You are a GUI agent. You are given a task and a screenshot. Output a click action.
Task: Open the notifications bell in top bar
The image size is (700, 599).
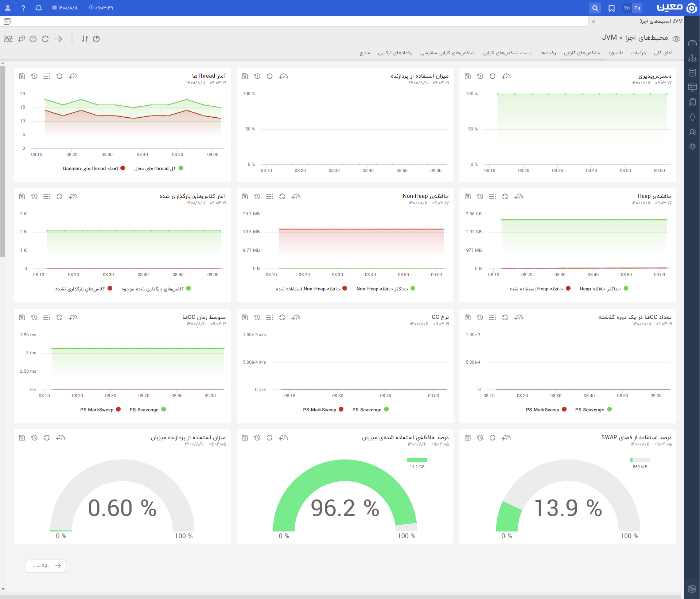pos(39,8)
